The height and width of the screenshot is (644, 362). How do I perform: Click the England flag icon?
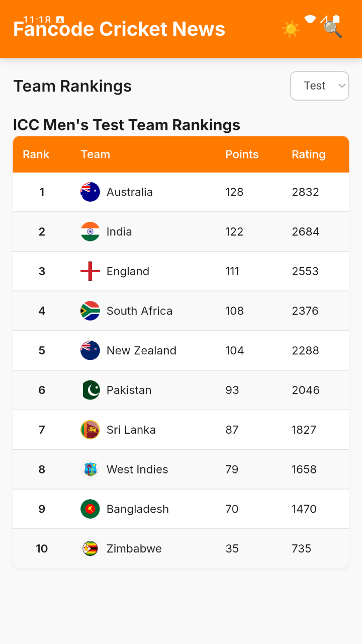pyautogui.click(x=90, y=272)
